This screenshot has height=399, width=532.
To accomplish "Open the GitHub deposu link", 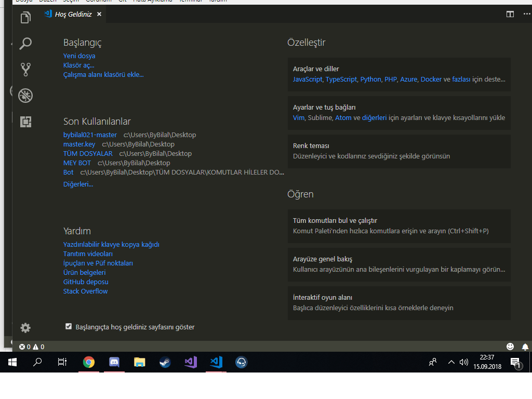I will coord(86,282).
